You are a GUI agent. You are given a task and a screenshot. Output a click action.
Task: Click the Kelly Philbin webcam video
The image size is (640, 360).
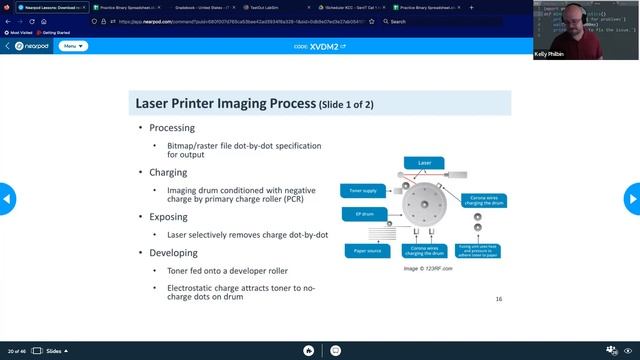(586, 30)
